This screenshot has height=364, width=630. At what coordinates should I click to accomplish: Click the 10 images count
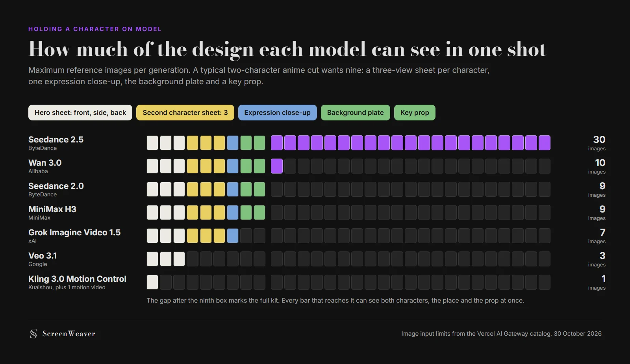click(597, 166)
